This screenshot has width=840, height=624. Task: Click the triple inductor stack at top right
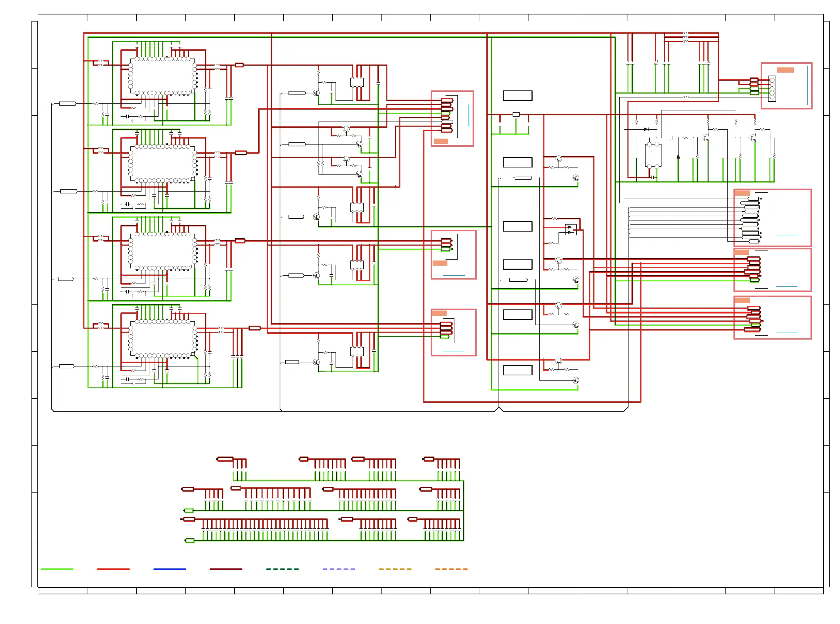pos(686,37)
